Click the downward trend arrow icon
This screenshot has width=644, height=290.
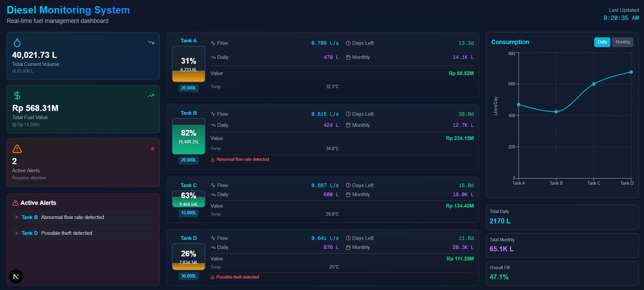151,42
